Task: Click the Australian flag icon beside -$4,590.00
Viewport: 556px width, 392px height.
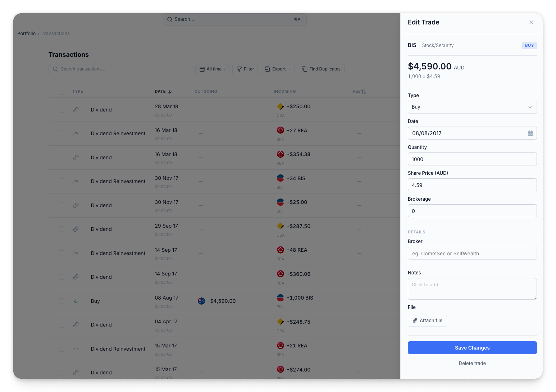Action: (x=201, y=301)
